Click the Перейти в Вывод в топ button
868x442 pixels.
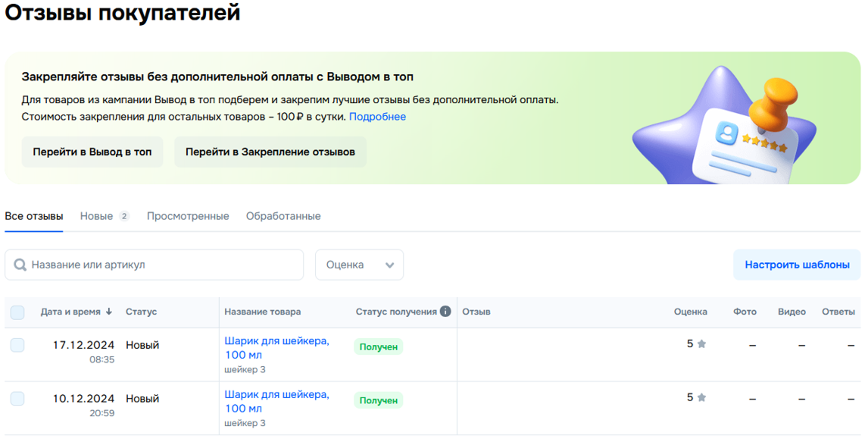[x=92, y=152]
